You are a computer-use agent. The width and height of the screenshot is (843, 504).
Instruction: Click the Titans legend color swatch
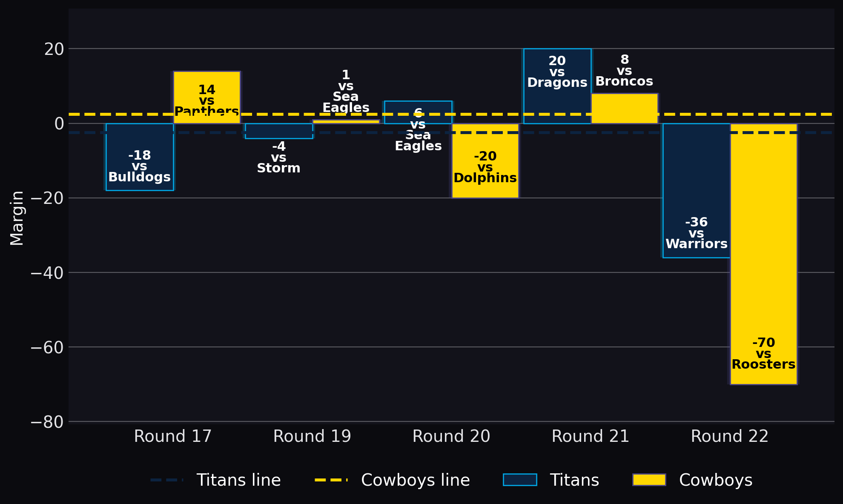click(x=520, y=480)
